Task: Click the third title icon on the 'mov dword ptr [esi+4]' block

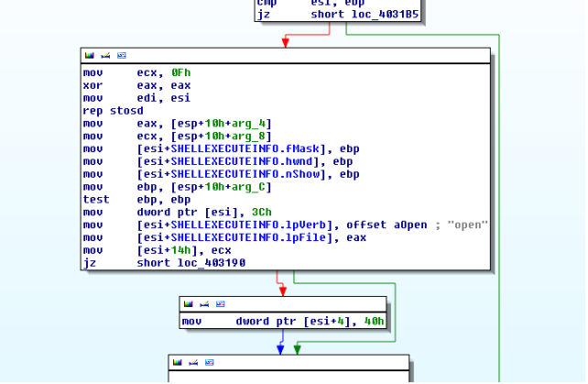Action: [x=220, y=304]
